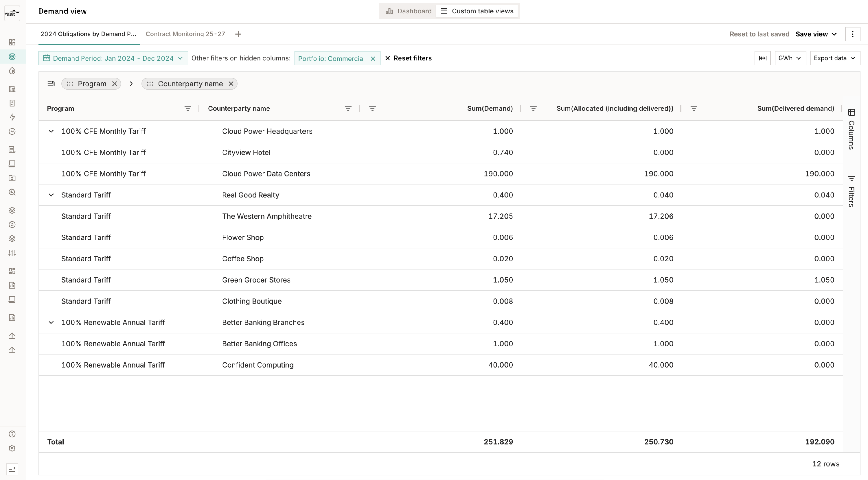868x480 pixels.
Task: Add a new table view tab
Action: [x=238, y=34]
